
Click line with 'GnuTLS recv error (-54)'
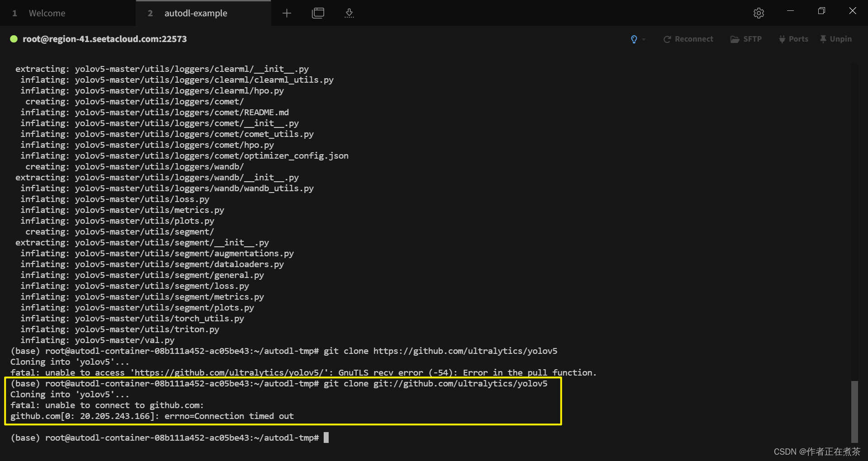point(303,373)
